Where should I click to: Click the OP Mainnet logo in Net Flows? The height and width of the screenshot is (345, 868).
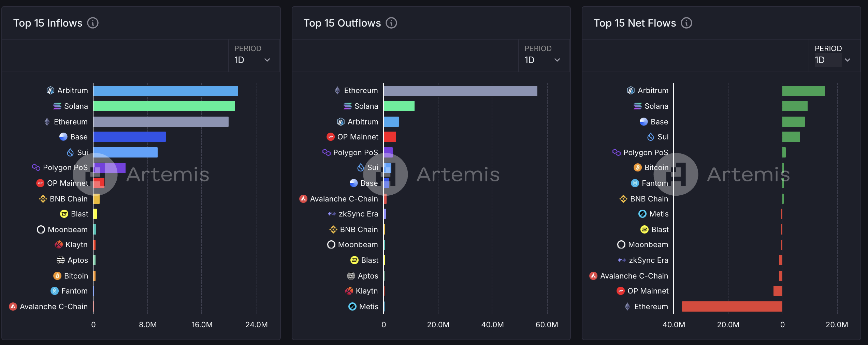620,291
